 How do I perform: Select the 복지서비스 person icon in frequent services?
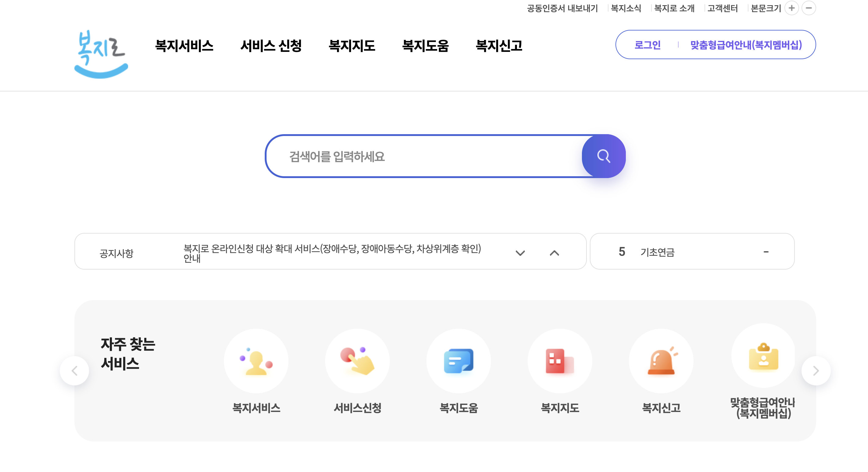click(257, 360)
